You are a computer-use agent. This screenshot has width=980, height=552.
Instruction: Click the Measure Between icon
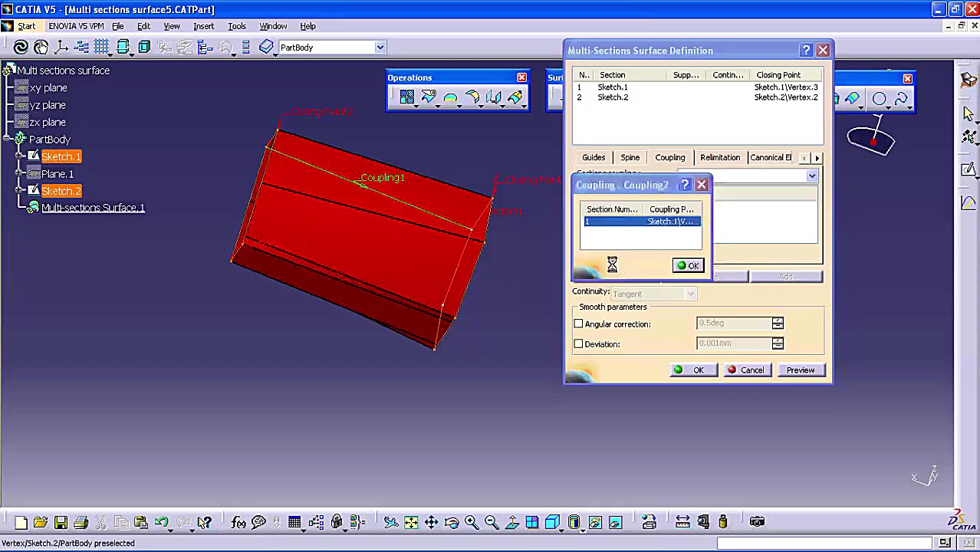682,522
